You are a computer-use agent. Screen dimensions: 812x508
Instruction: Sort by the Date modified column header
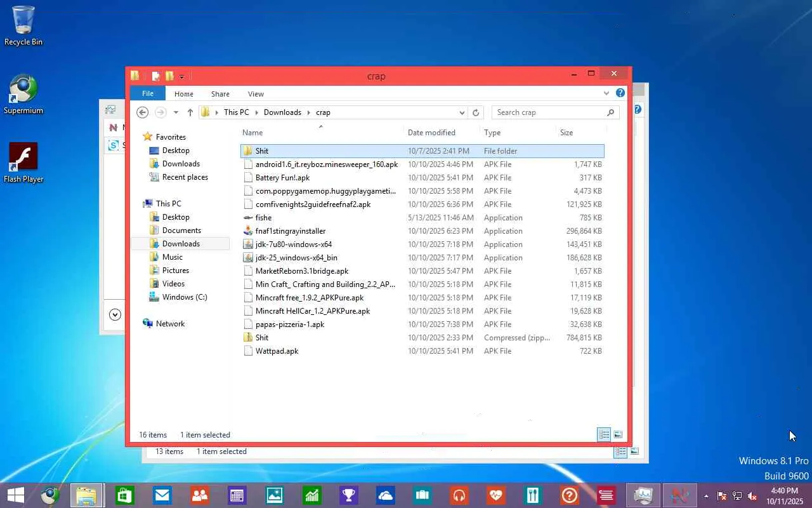[431, 133]
